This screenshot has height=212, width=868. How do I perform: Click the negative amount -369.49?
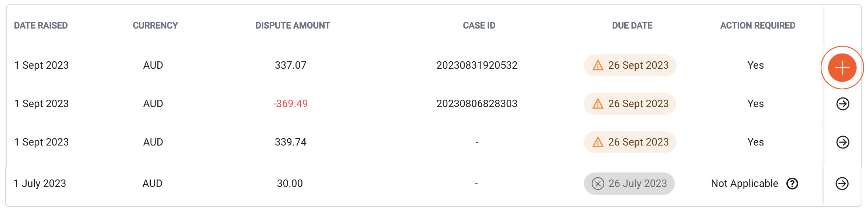[290, 104]
